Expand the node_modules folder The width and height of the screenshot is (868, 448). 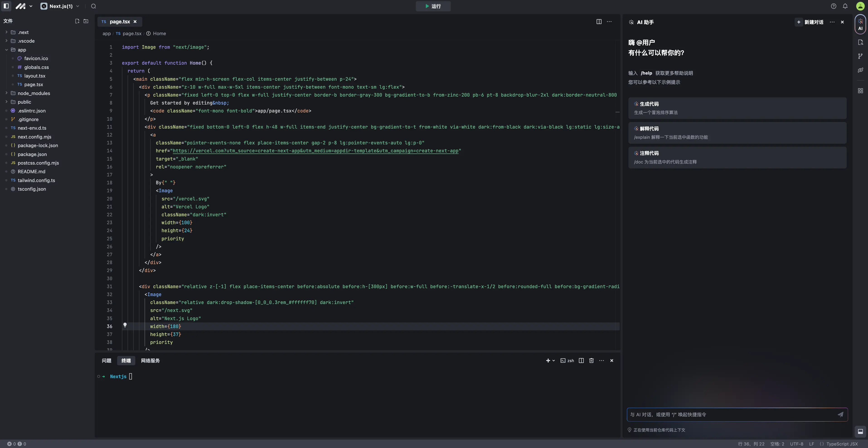(x=6, y=93)
